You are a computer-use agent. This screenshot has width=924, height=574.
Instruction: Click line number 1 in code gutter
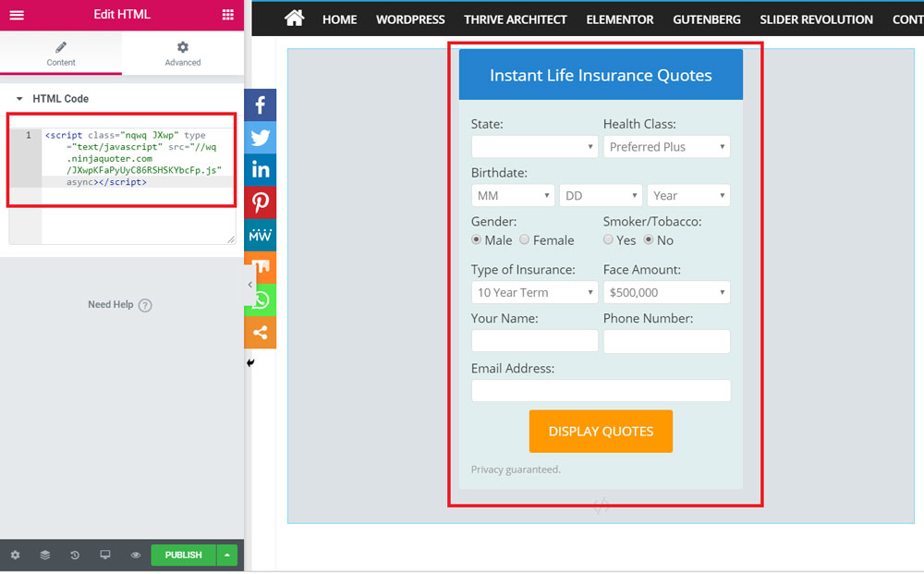click(x=28, y=136)
